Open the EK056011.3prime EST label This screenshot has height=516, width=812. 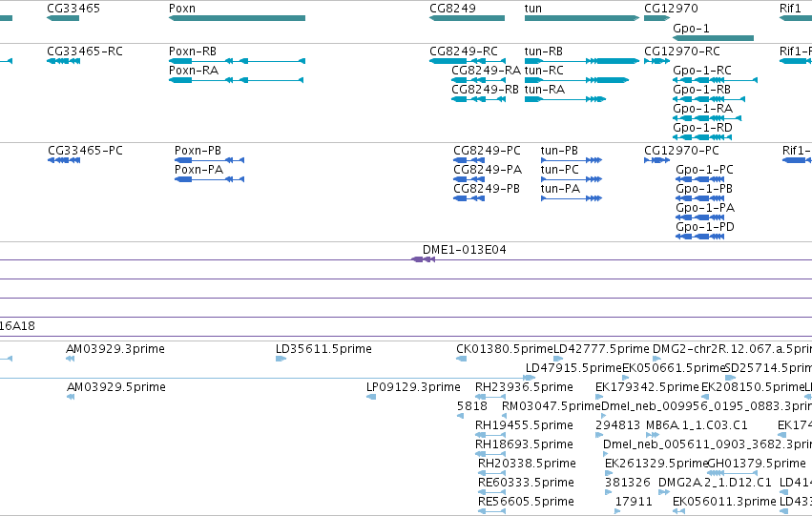(x=724, y=502)
